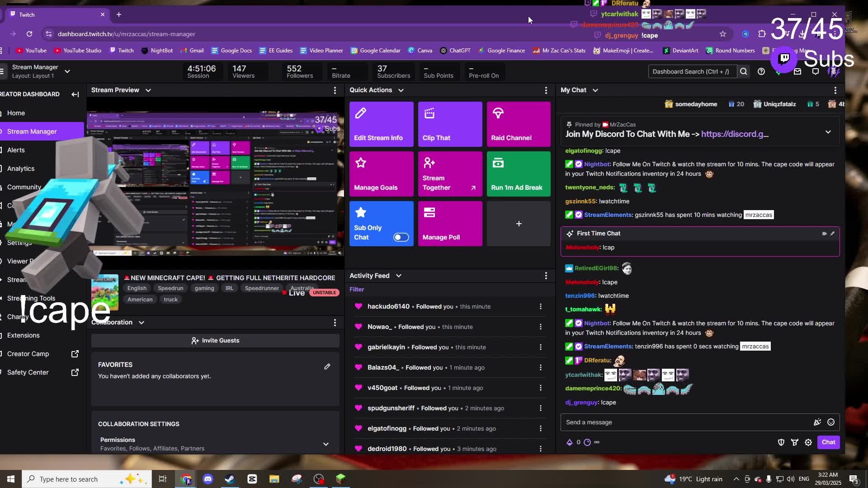
Task: Expand the My Chat dropdown
Action: tap(595, 90)
